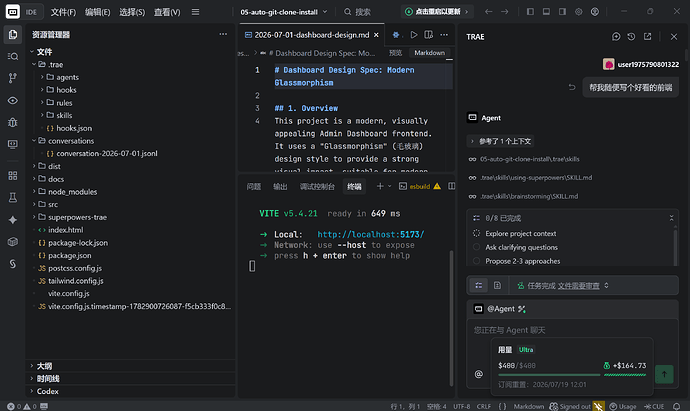Open the Source Control view
This screenshot has width=690, height=411.
[13, 78]
